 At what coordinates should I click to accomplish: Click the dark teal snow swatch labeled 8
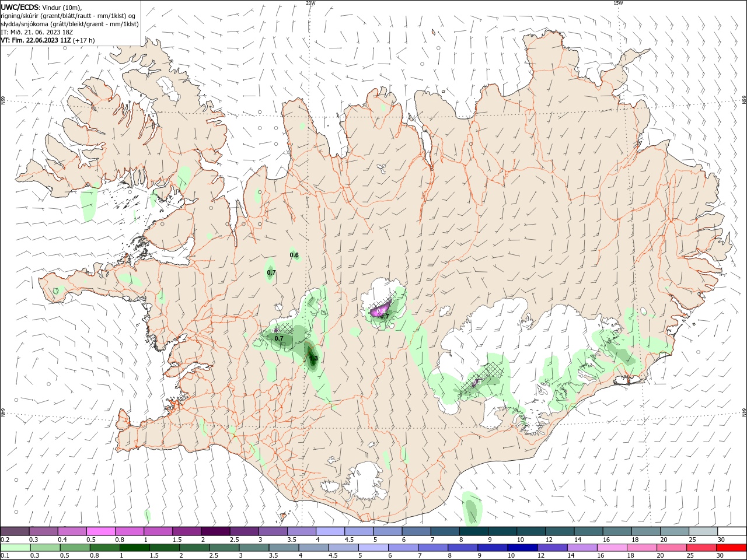point(473,531)
